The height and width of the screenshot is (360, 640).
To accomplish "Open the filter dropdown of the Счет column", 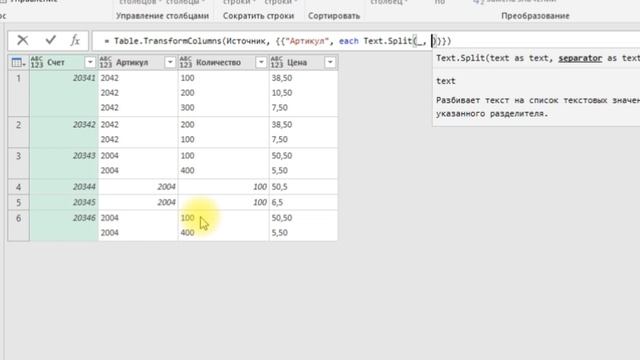I will click(x=90, y=62).
